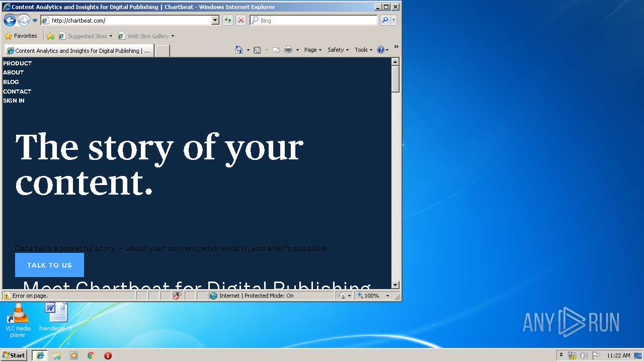The height and width of the screenshot is (362, 644).
Task: Click the InPrivate filtering status icon
Action: tap(177, 296)
